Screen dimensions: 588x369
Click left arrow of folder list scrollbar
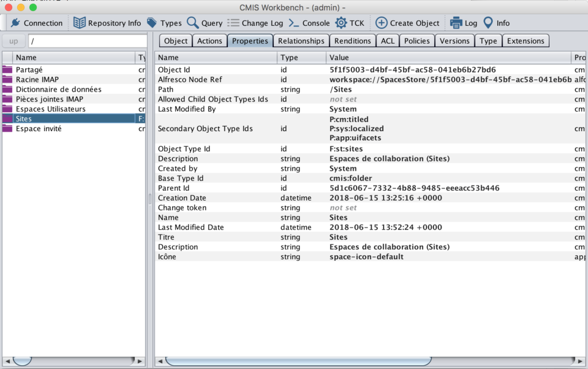(x=7, y=361)
